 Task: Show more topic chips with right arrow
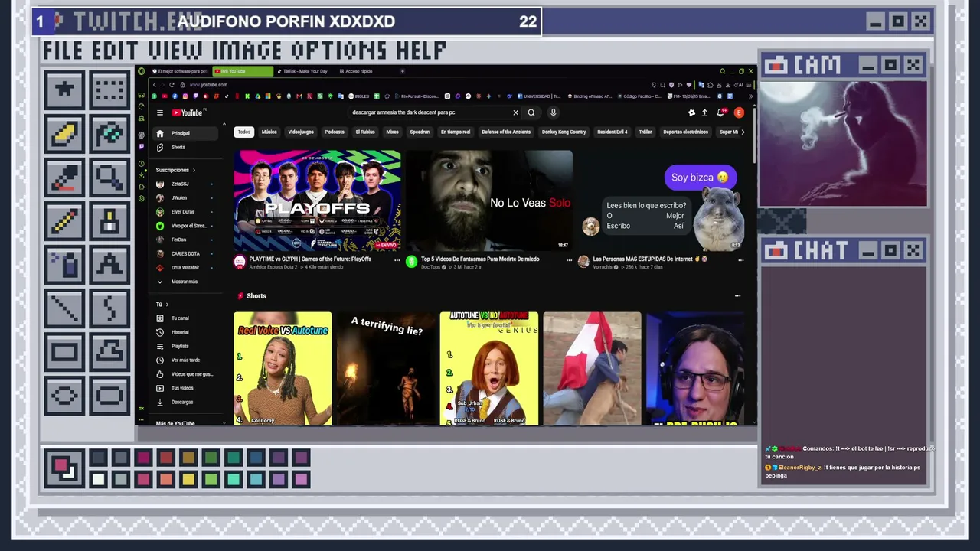(743, 132)
